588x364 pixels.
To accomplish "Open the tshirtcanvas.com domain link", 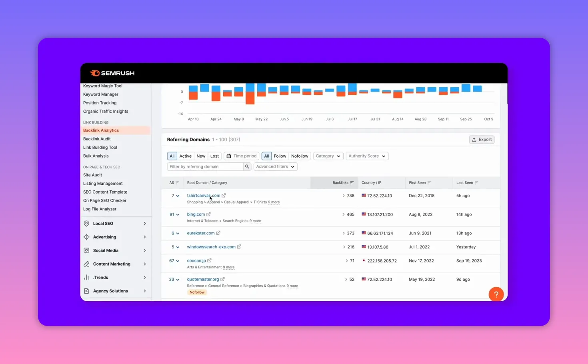I will 204,196.
